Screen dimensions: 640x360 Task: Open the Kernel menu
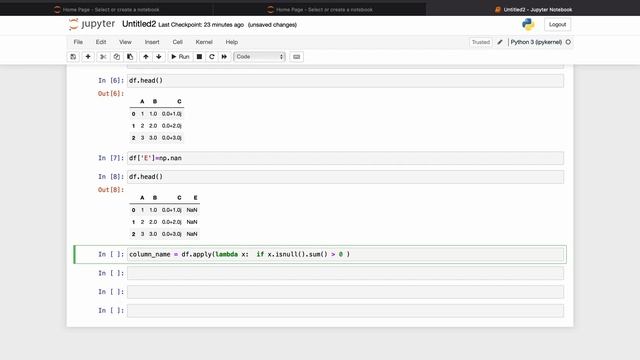204,42
